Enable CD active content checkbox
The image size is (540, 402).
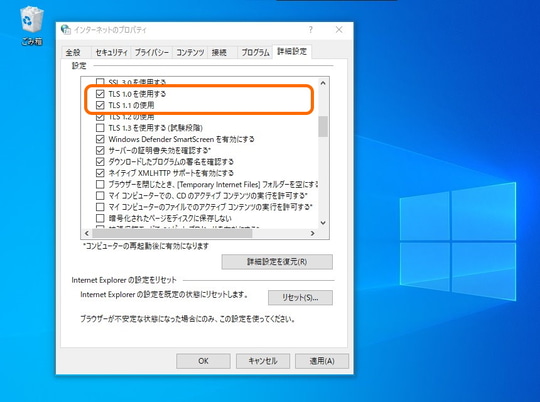[100, 196]
